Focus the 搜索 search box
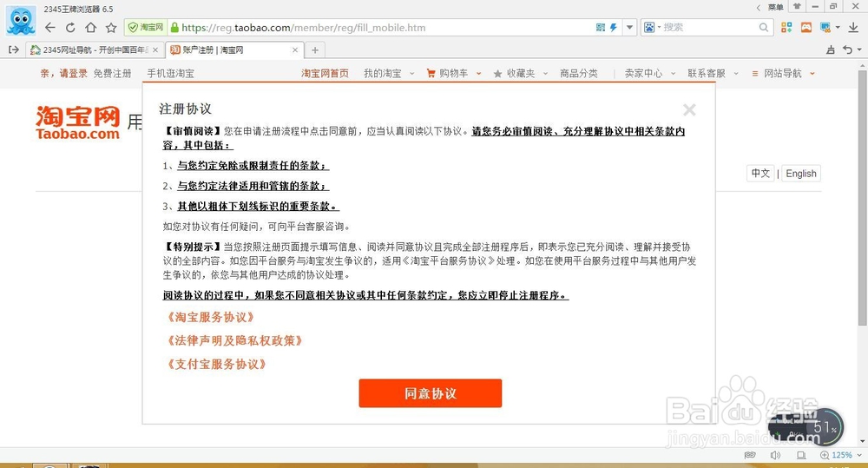 click(x=708, y=27)
